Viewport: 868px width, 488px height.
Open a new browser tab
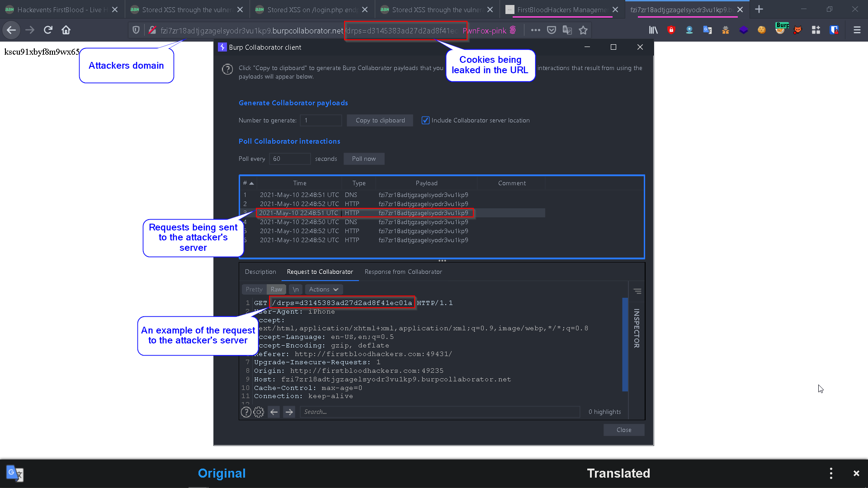click(759, 9)
